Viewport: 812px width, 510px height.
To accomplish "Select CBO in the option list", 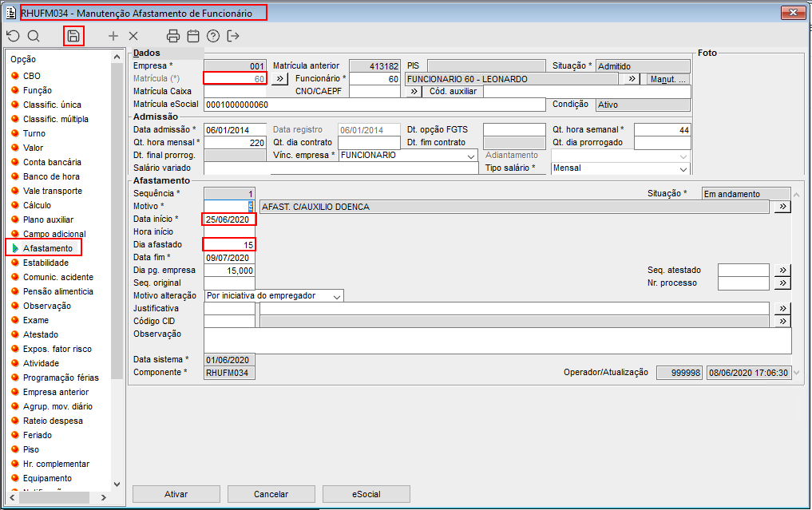I will [x=32, y=76].
